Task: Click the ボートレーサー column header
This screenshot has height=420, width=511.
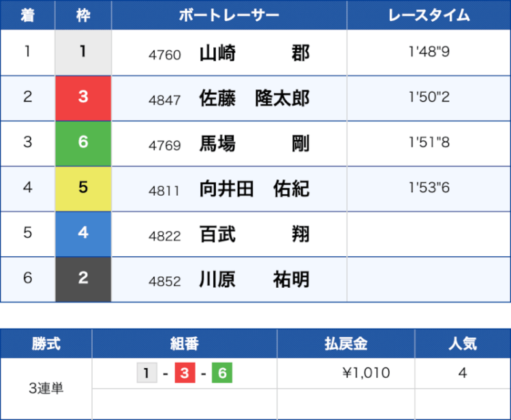Action: click(x=229, y=15)
